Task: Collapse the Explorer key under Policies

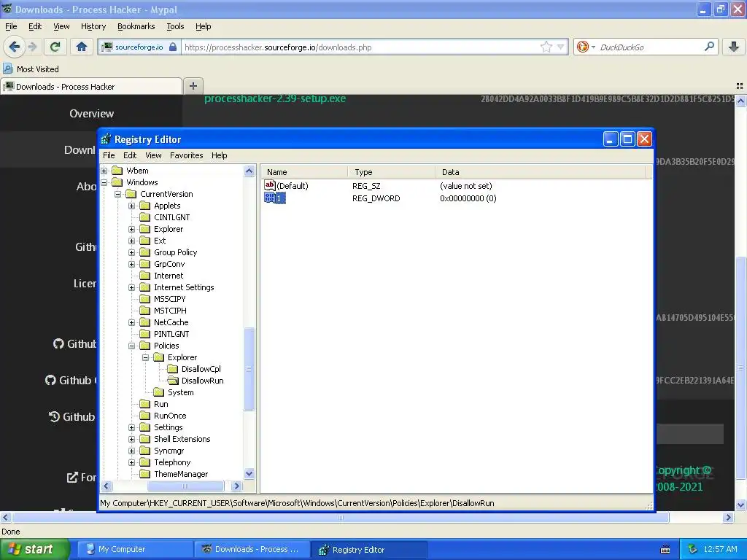Action: [145, 357]
